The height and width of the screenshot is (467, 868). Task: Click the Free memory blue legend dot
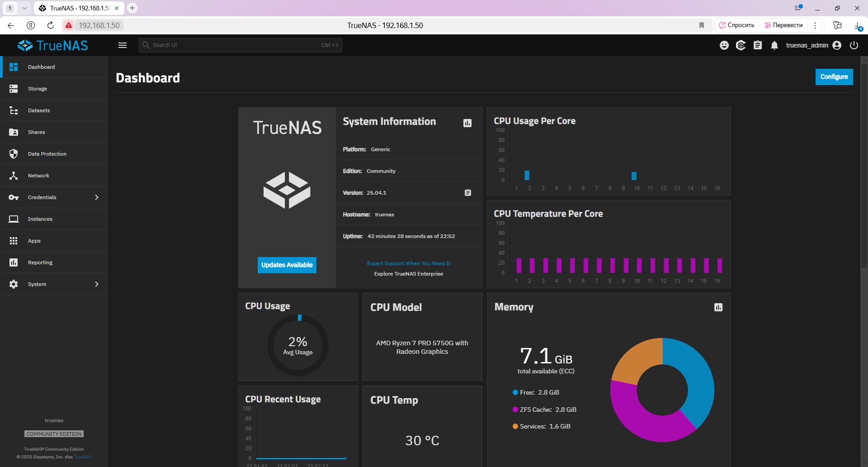point(515,392)
